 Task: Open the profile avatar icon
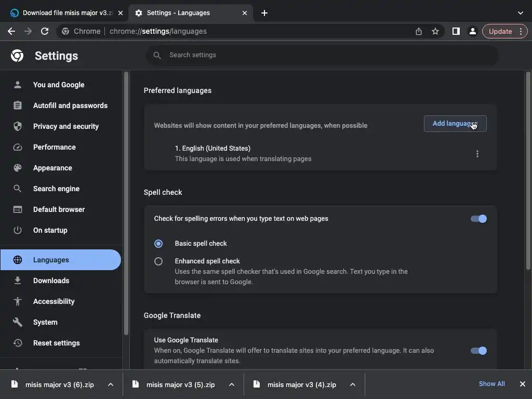tap(472, 31)
